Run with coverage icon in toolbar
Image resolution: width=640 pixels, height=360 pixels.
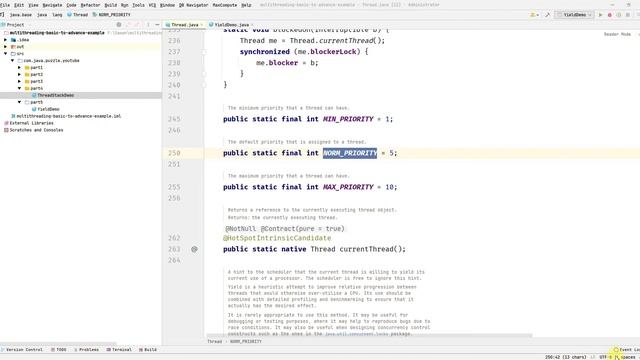click(x=618, y=15)
